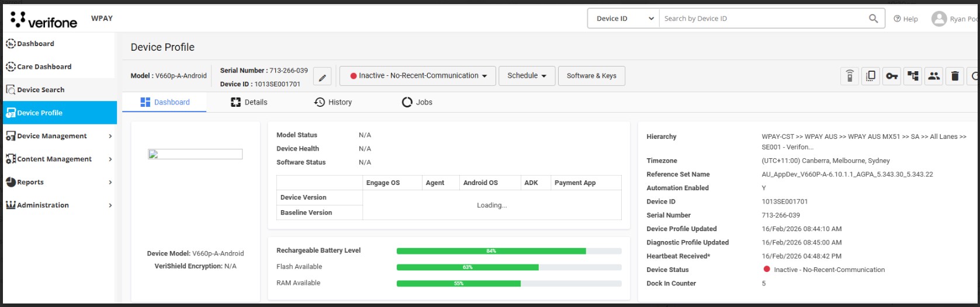Click the red Device Status indicator dot

[x=767, y=269]
